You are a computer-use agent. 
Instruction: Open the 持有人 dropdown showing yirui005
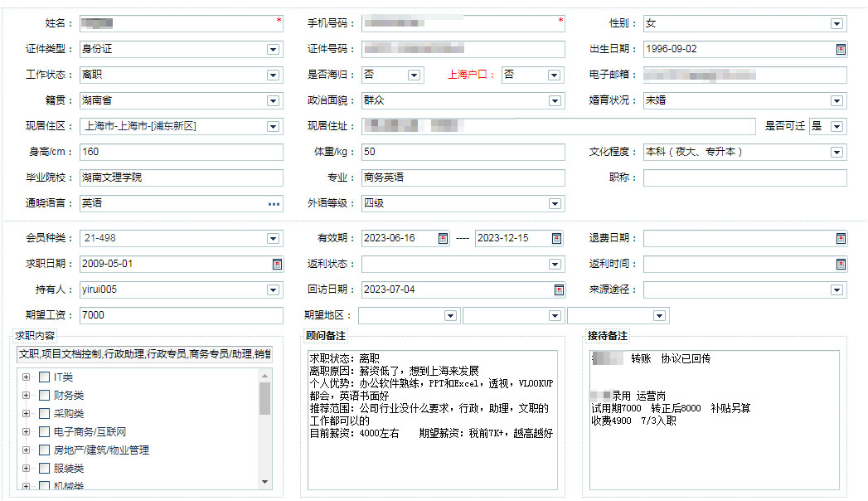[x=273, y=289]
